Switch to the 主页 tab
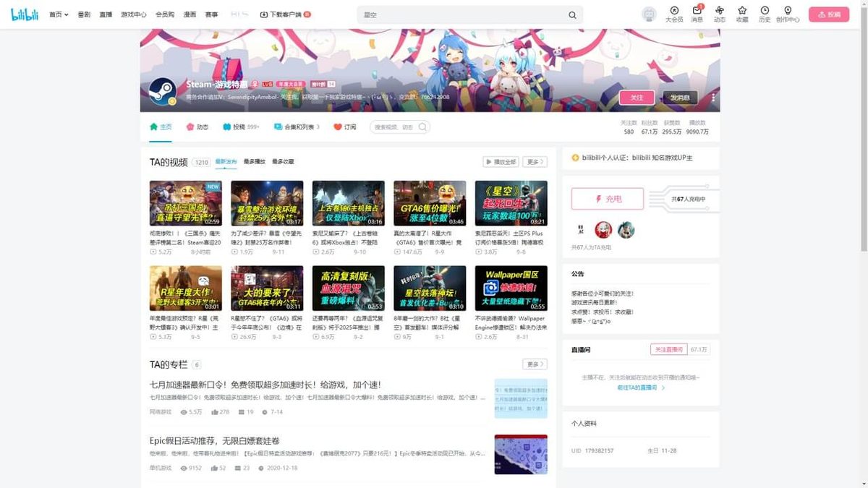 pos(161,127)
